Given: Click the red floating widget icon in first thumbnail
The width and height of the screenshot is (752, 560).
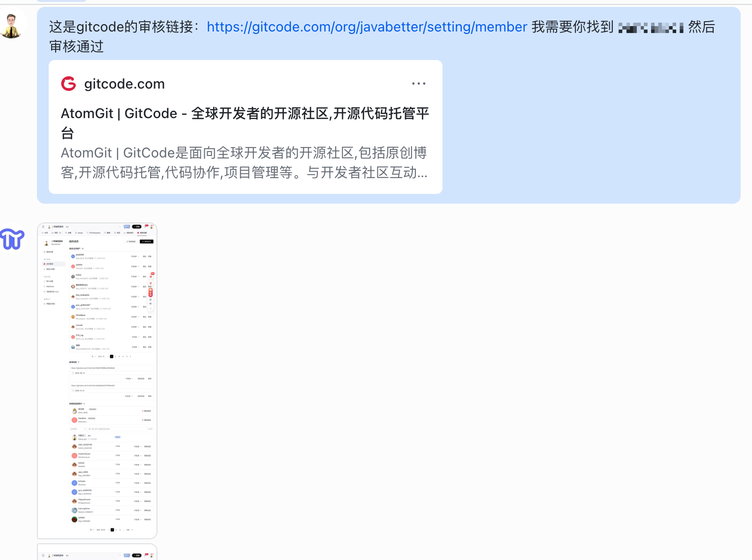Looking at the screenshot, I should 151,292.
